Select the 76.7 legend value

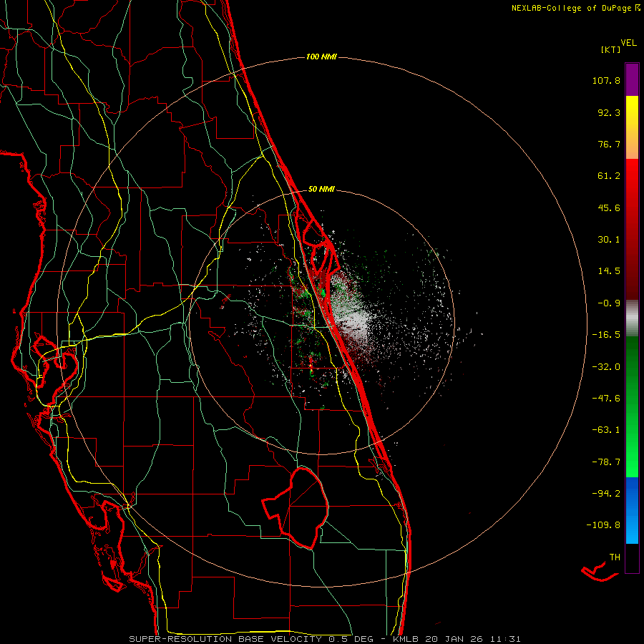pos(609,144)
